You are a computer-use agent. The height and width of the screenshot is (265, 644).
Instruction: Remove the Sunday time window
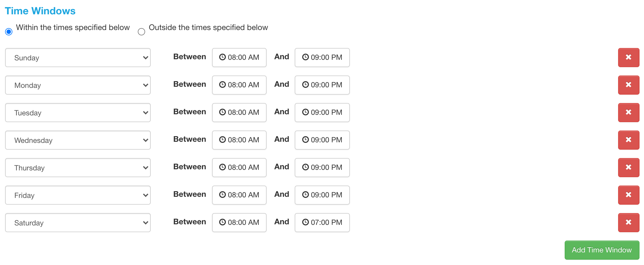tap(629, 58)
